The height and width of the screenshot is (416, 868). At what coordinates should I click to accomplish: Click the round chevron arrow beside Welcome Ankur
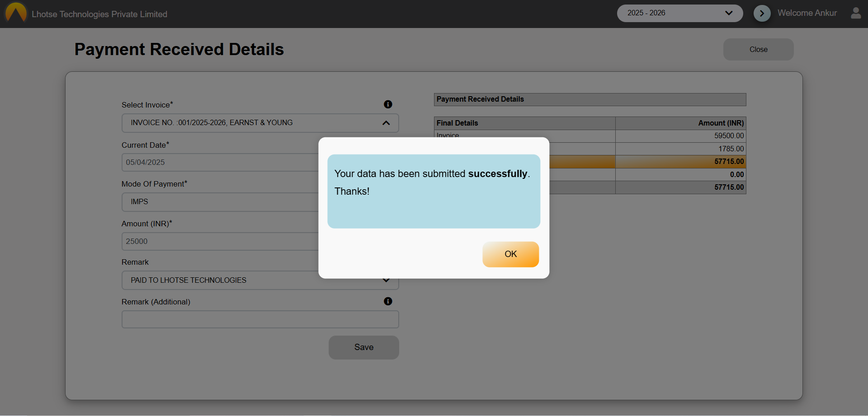point(762,14)
